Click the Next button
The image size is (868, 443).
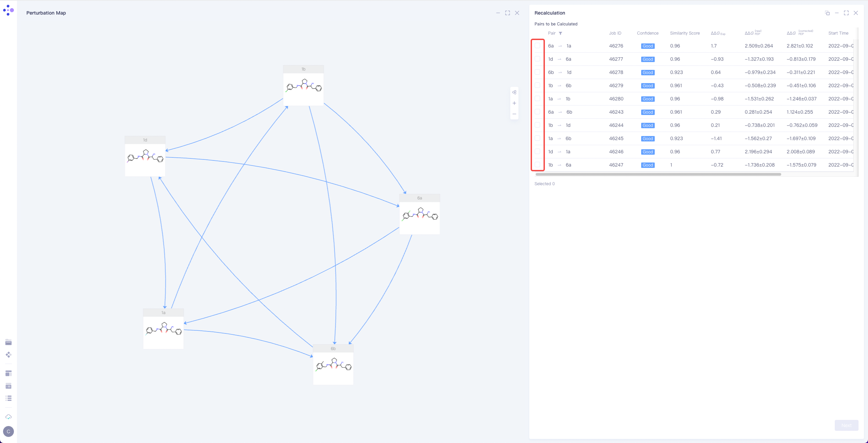[x=846, y=425]
